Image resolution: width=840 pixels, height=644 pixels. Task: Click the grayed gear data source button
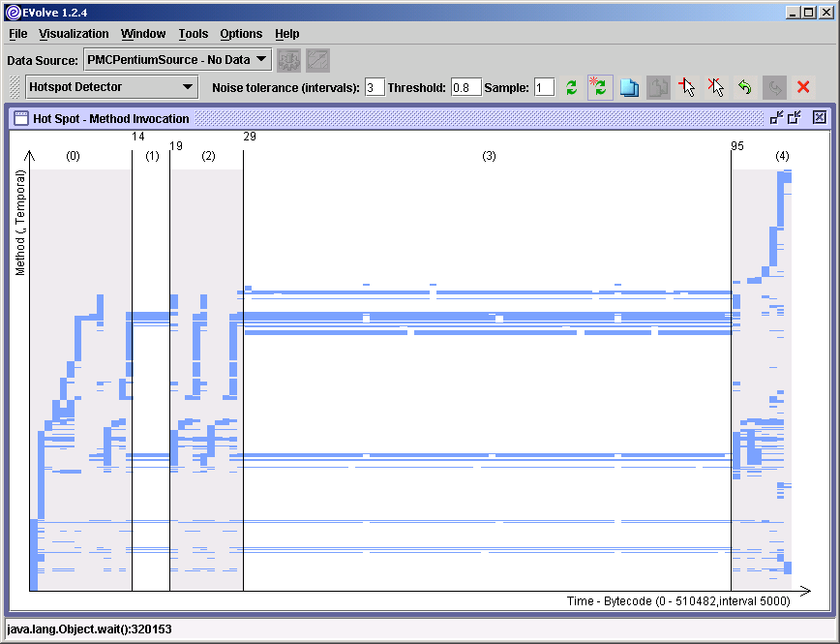(288, 60)
